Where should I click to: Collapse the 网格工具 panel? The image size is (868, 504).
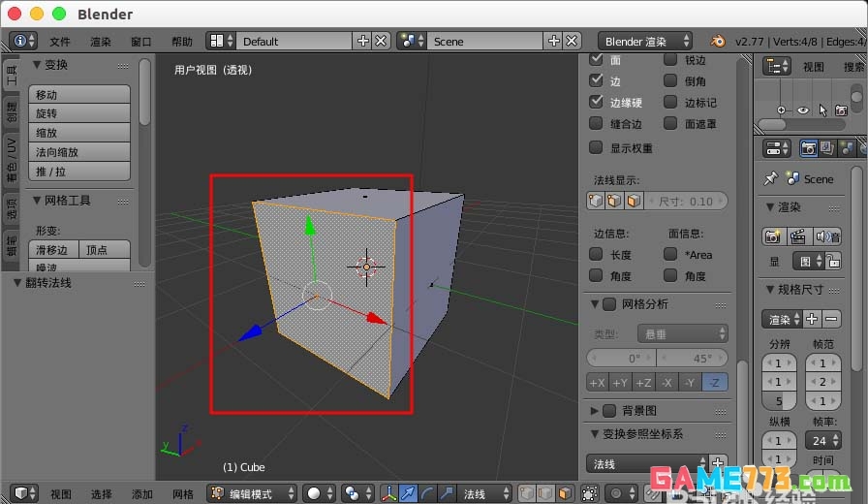37,200
